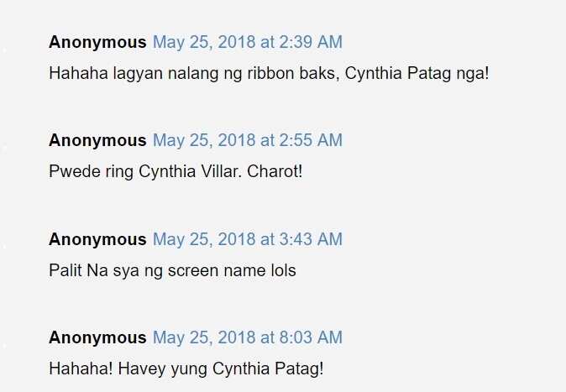This screenshot has height=392, width=566.
Task: Click the word 'Charot!' in the second comment
Action: pyautogui.click(x=275, y=171)
